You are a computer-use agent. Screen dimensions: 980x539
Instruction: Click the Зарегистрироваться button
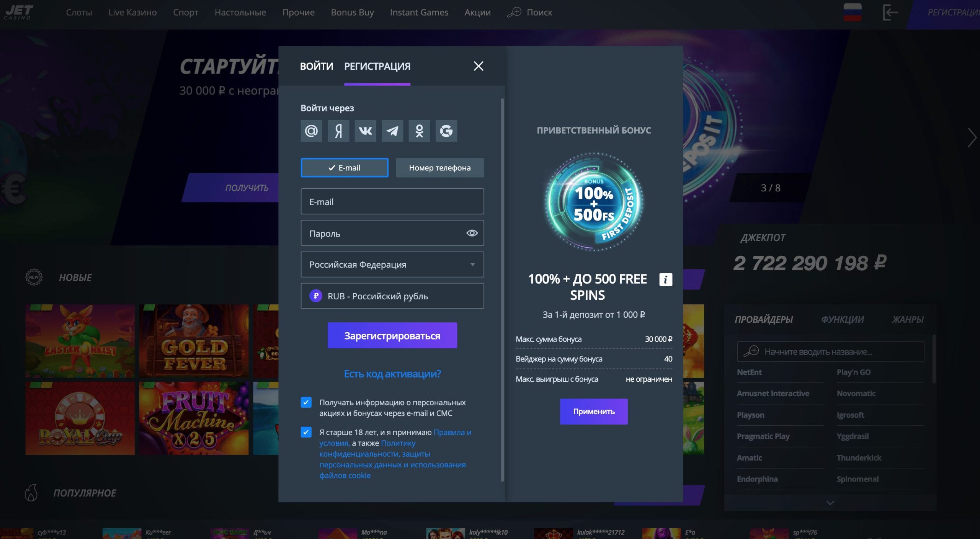(392, 335)
